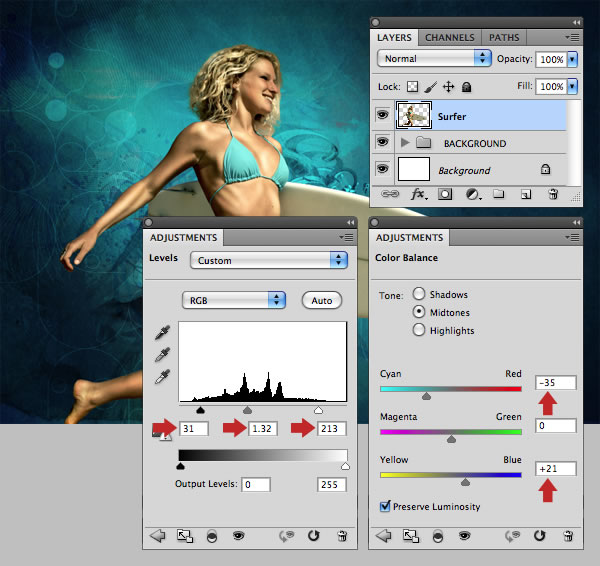The width and height of the screenshot is (600, 566).
Task: Click ADJUSTMENTS tab in Color Balance panel
Action: click(x=409, y=238)
